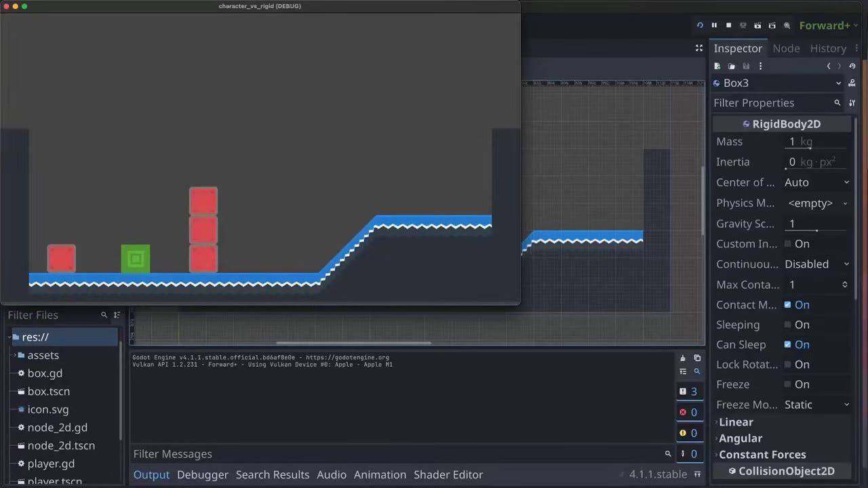
Task: Open the Freeze Mode Static dropdown
Action: click(x=816, y=405)
